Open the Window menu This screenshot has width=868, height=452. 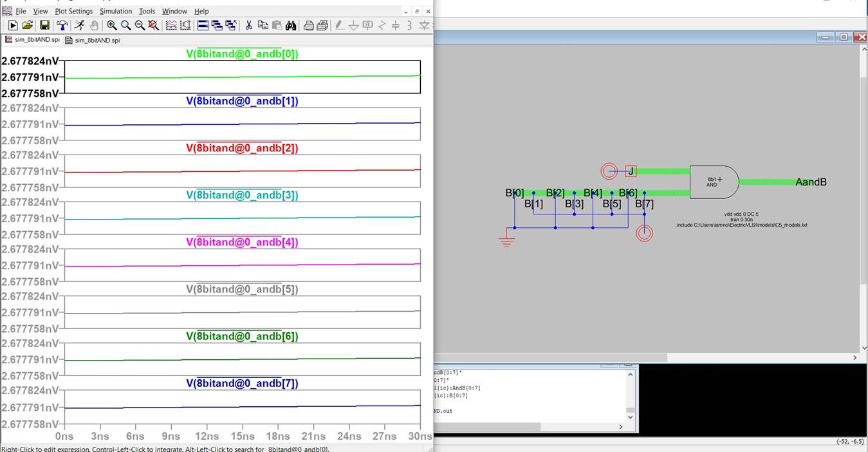click(174, 11)
